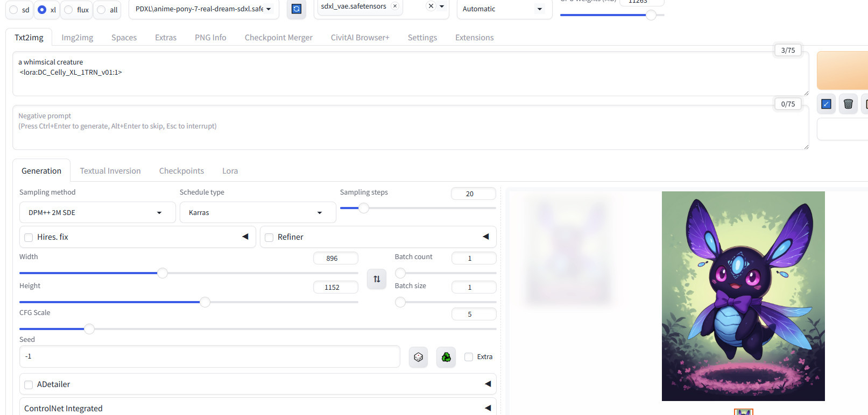Click the blurred preview image on the left
Screen dimensions: 868x415
[569, 252]
